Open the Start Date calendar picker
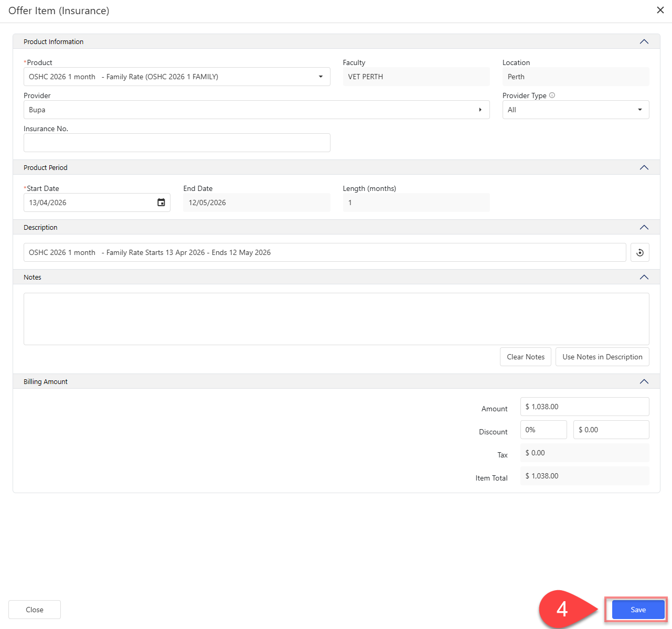 161,202
